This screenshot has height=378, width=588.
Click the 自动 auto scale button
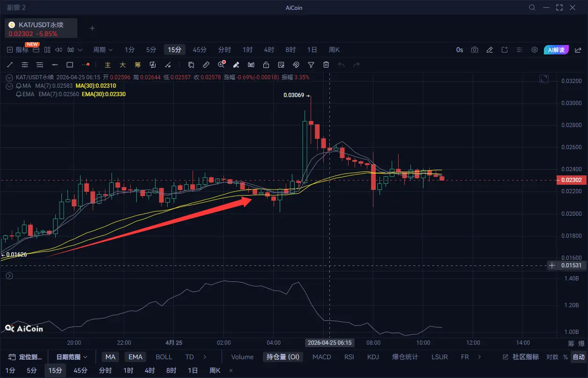click(579, 357)
